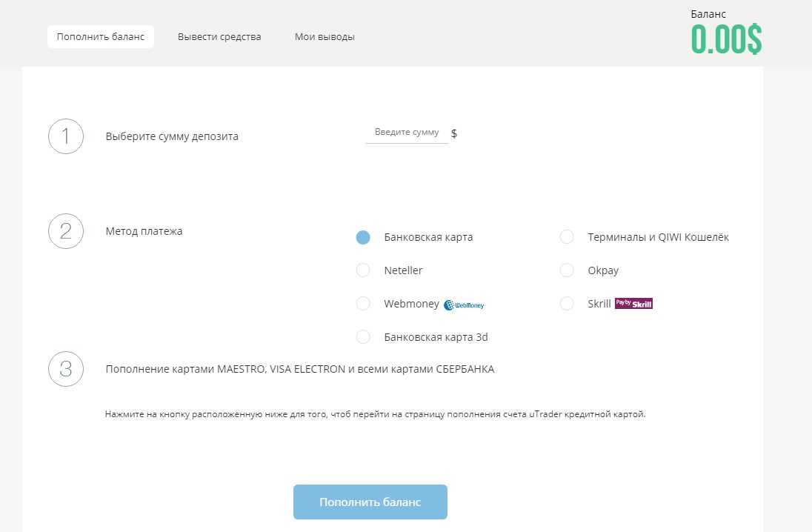Switch to Вывести средства tab
The image size is (812, 532).
(219, 37)
